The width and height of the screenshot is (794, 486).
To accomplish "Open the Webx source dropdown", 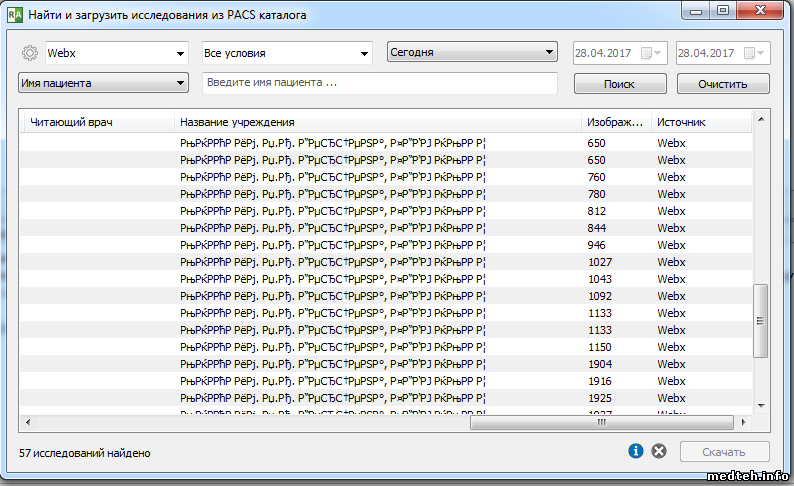I will coord(117,53).
